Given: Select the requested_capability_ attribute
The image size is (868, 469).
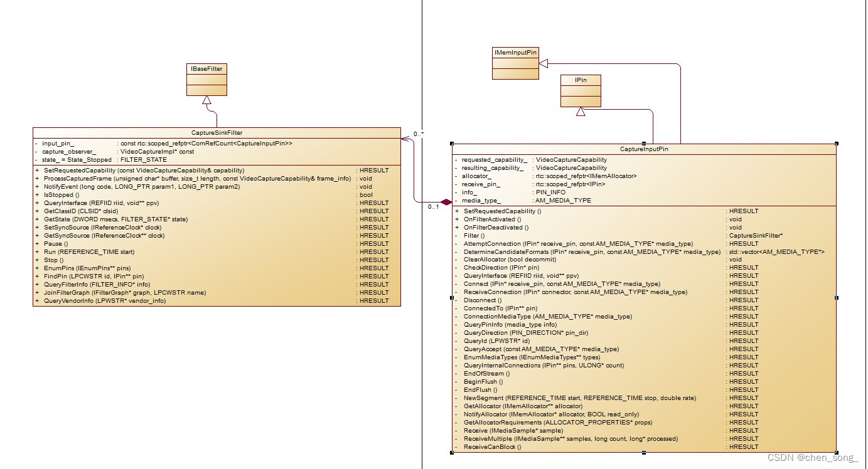Looking at the screenshot, I should pos(644,160).
